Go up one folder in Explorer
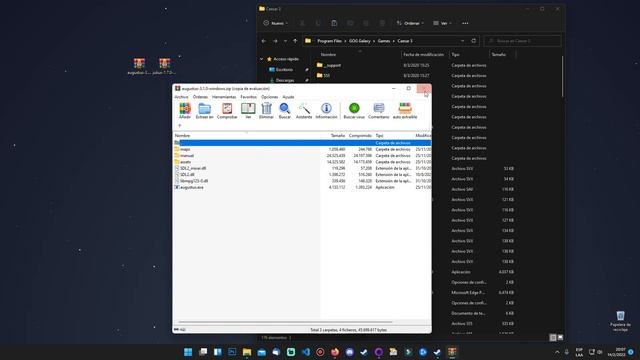The width and height of the screenshot is (640, 360). (295, 41)
